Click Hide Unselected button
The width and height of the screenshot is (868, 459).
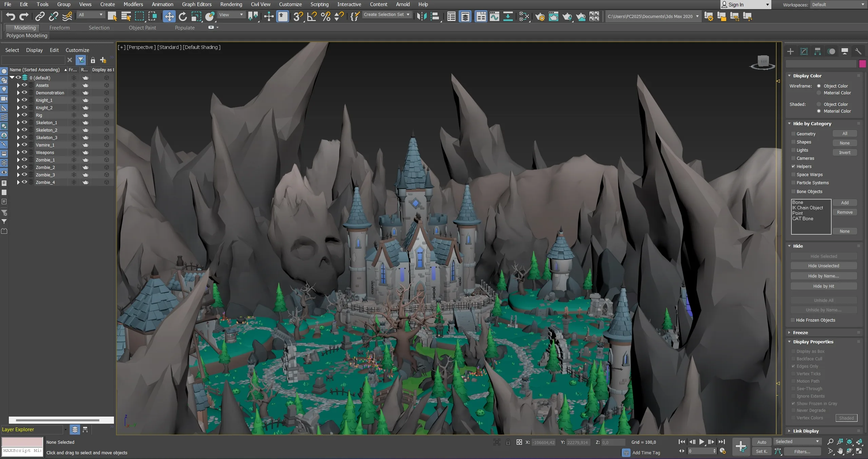click(x=823, y=266)
